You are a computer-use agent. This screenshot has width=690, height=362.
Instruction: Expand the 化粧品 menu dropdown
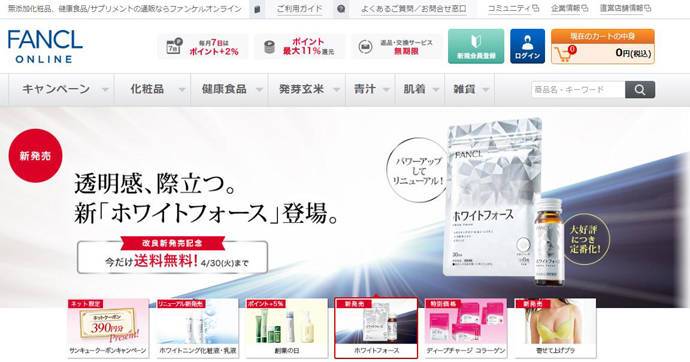(182, 90)
